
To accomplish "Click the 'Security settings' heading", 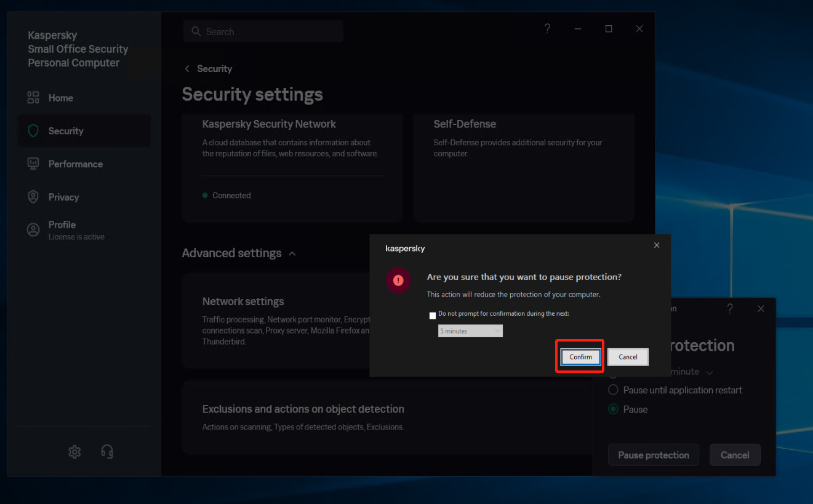I will [252, 94].
